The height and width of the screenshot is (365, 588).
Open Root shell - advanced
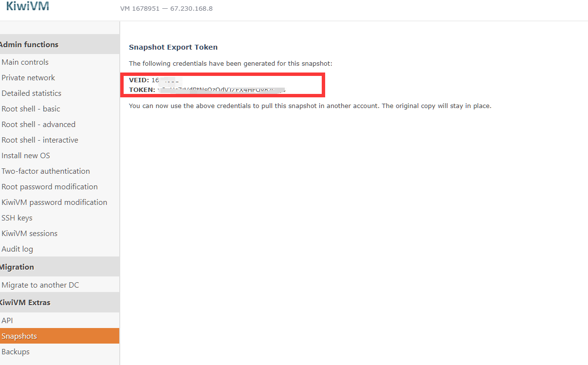coord(38,125)
